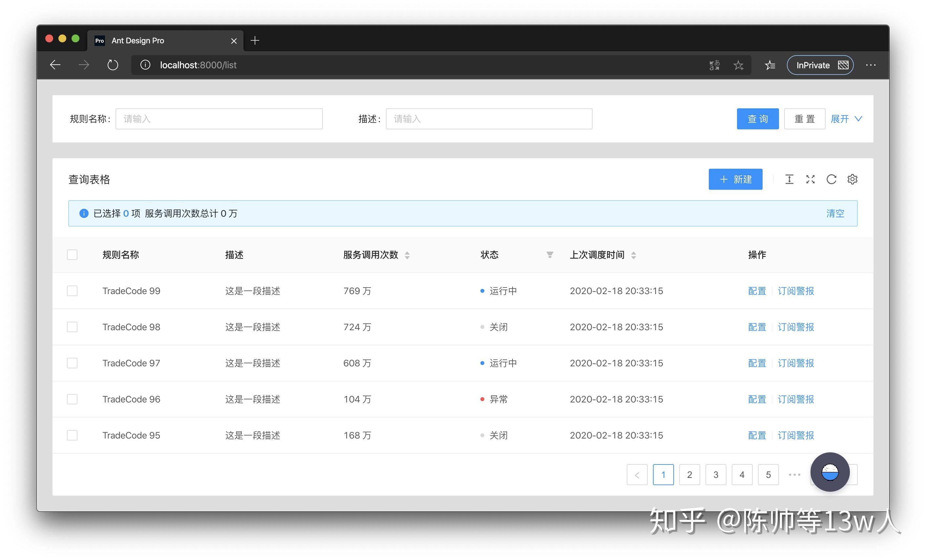The height and width of the screenshot is (560, 926).
Task: Click 订阅警报 link for TradeCode 97
Action: point(796,363)
